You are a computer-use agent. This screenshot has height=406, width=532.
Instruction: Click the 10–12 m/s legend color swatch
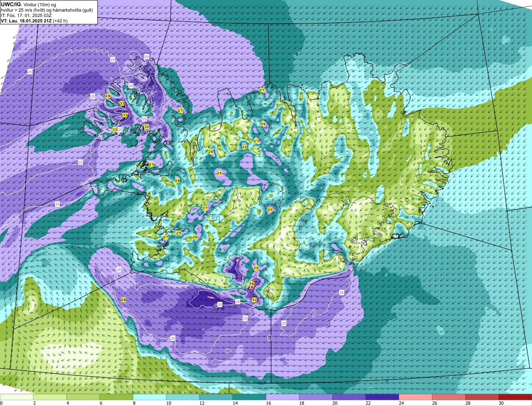tap(183, 397)
